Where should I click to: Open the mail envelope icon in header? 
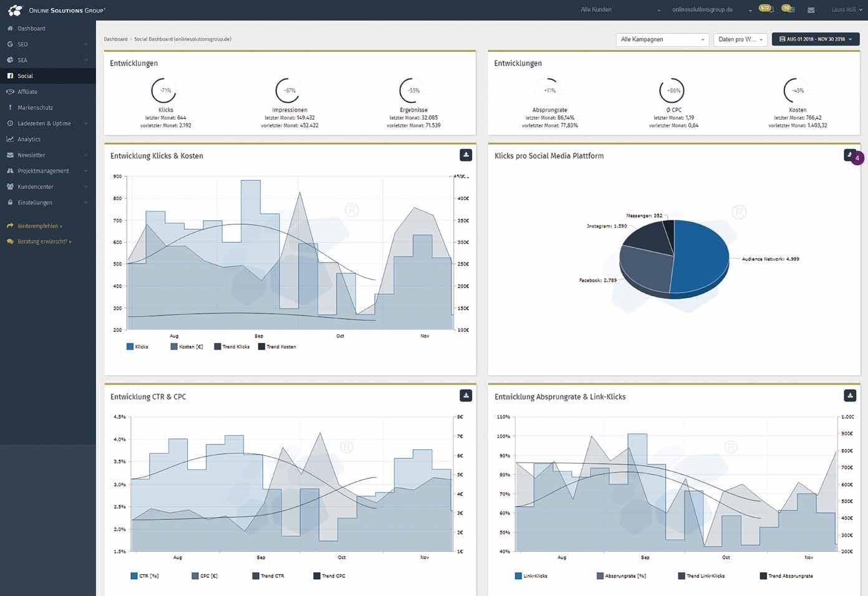(x=811, y=10)
